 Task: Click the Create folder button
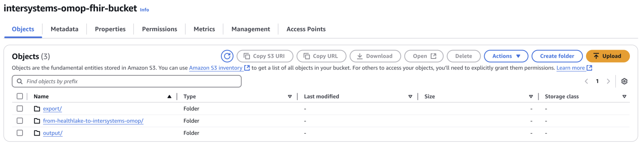[557, 56]
